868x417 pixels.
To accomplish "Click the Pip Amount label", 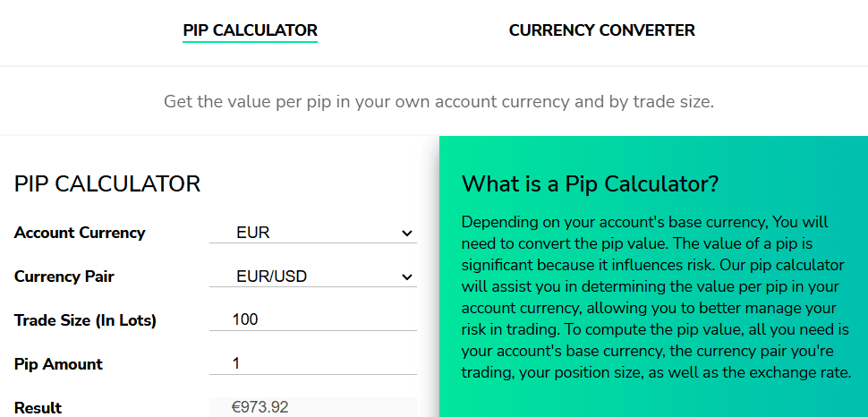I will coord(58,364).
